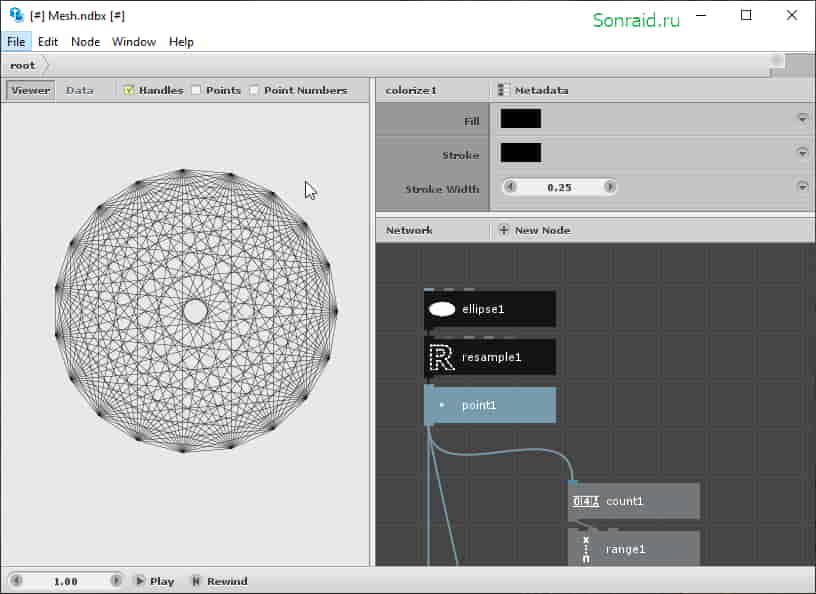The height and width of the screenshot is (594, 816).
Task: Click the Play button label
Action: (162, 581)
